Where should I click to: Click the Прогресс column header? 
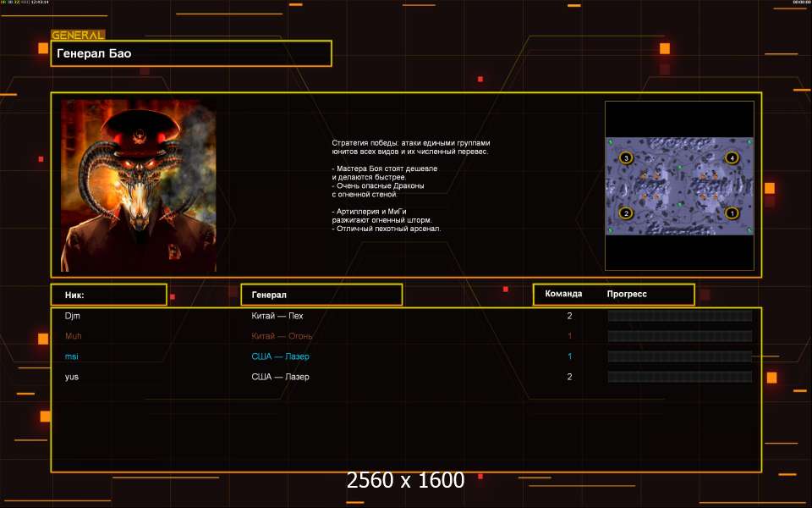627,294
